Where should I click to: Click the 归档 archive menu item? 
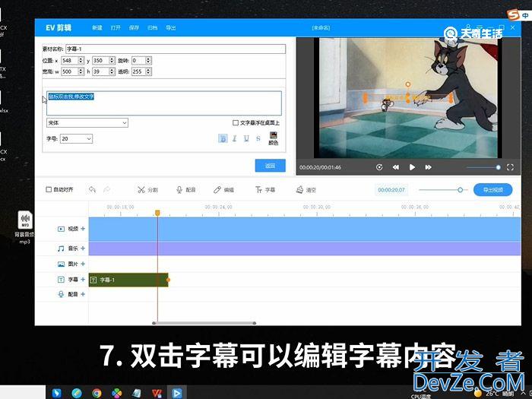152,28
